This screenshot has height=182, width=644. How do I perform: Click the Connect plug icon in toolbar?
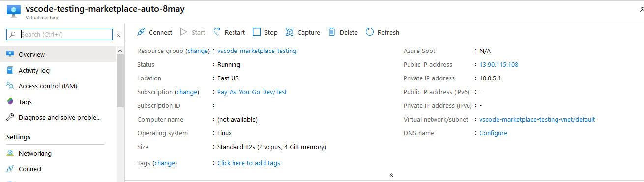point(141,32)
